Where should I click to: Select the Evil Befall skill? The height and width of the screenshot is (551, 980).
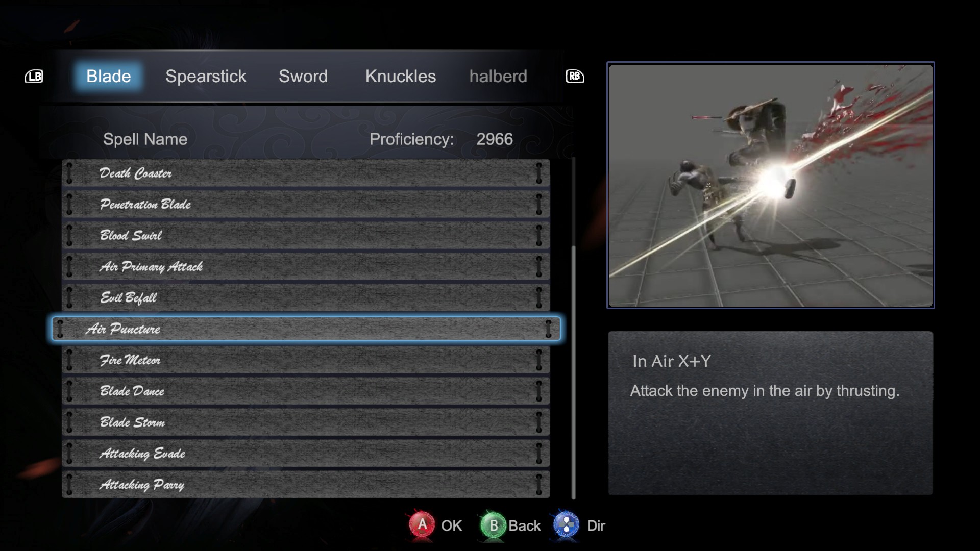305,298
